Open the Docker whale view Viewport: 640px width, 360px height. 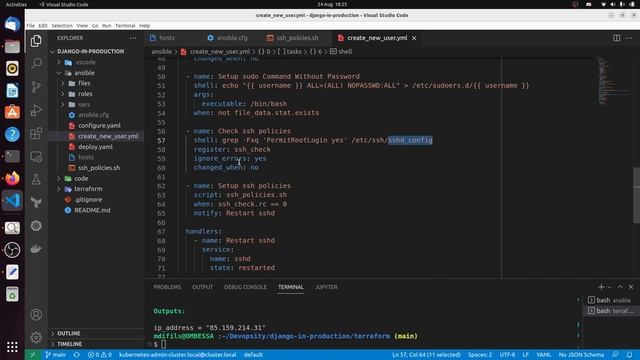36,249
